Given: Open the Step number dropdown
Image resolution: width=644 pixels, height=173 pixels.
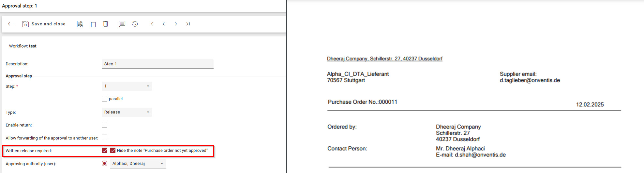Looking at the screenshot, I should [x=127, y=86].
